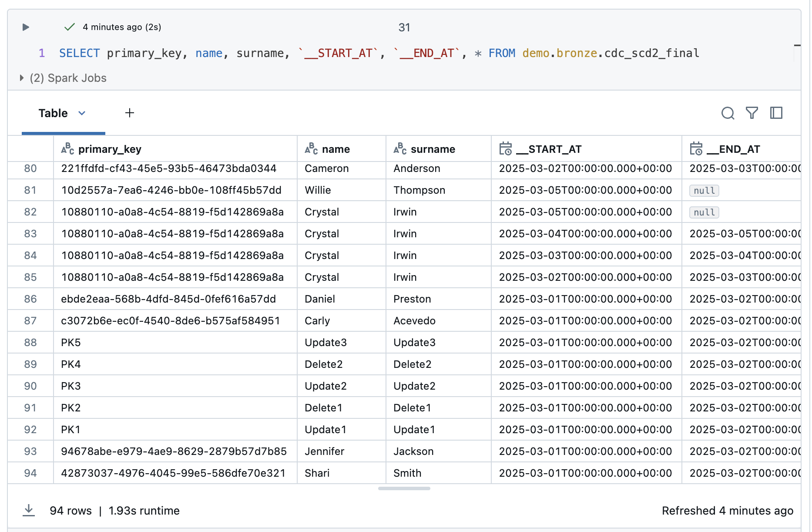Click the timestamp icon on __START_AT column
Viewport: 812px width, 532px height.
(x=505, y=149)
